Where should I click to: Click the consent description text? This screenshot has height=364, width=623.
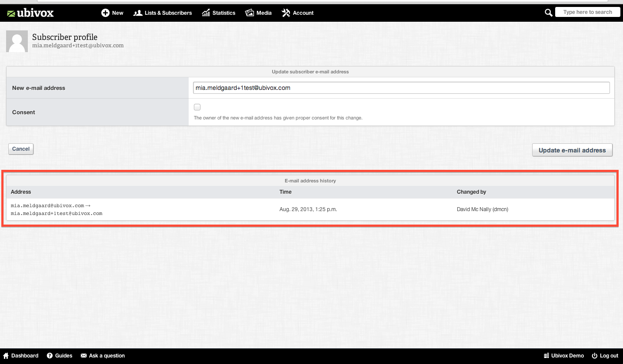278,118
